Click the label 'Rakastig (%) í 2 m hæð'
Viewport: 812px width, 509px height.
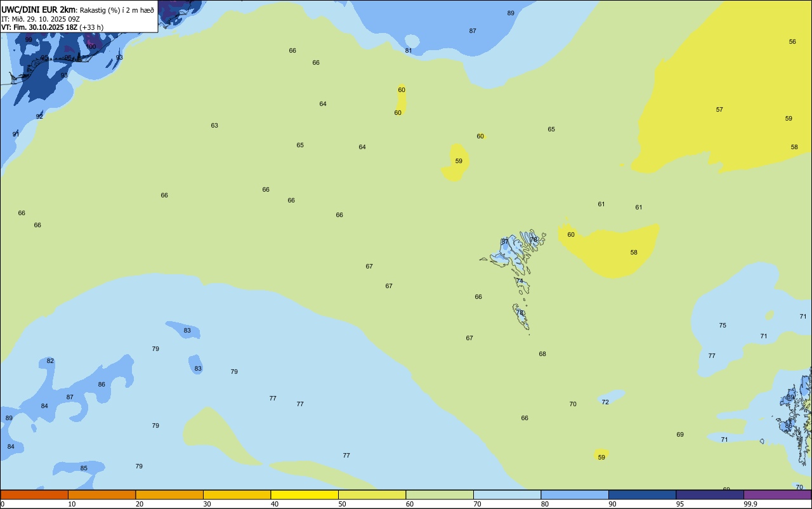(117, 10)
